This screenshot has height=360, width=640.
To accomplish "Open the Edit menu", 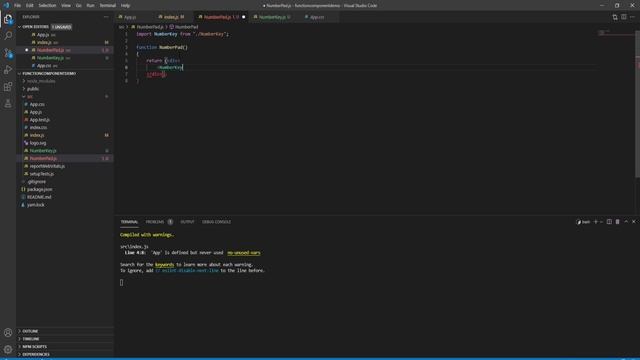I will click(x=30, y=6).
